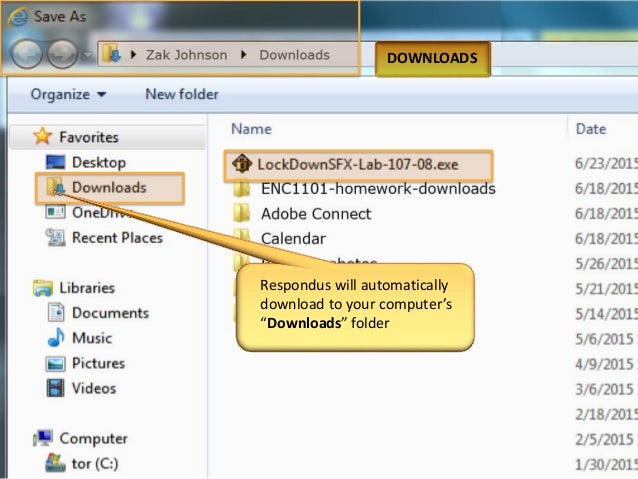Select LockDownSFX-Lab-107-08.exe file
This screenshot has width=638, height=479.
(358, 164)
